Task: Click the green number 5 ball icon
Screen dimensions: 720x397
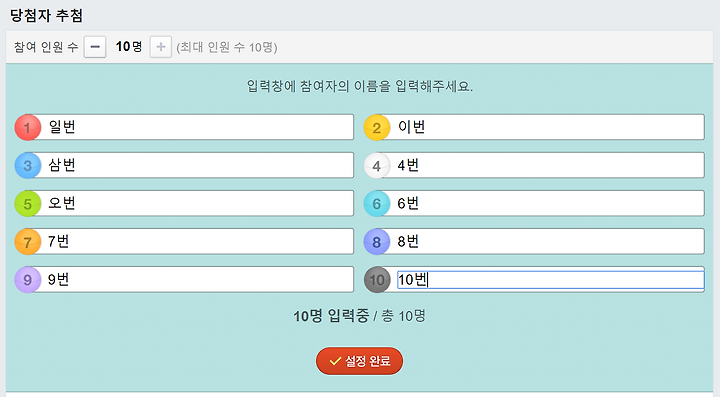Action: 28,203
